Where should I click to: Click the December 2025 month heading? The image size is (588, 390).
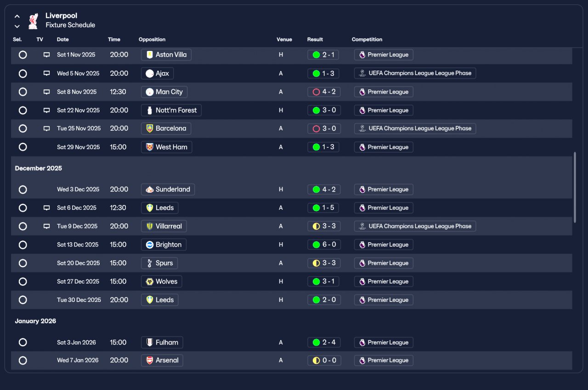(x=38, y=168)
